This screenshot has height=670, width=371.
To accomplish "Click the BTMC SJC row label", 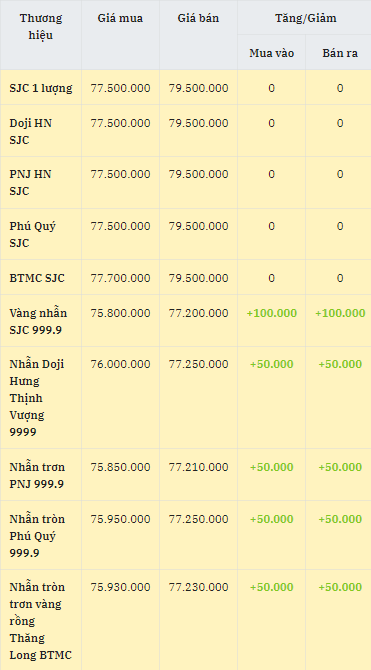I will tap(37, 278).
